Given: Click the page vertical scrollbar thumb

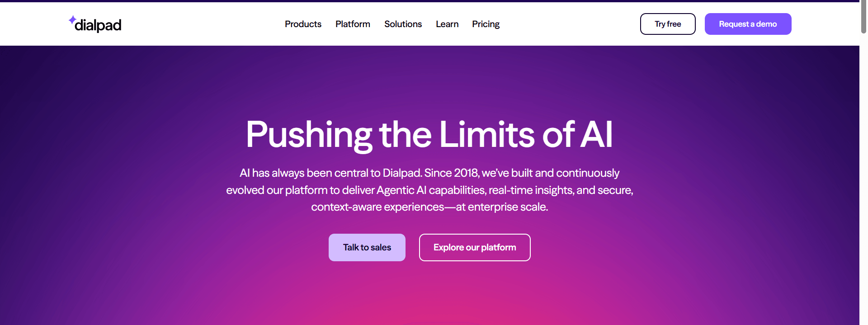Looking at the screenshot, I should pyautogui.click(x=863, y=17).
